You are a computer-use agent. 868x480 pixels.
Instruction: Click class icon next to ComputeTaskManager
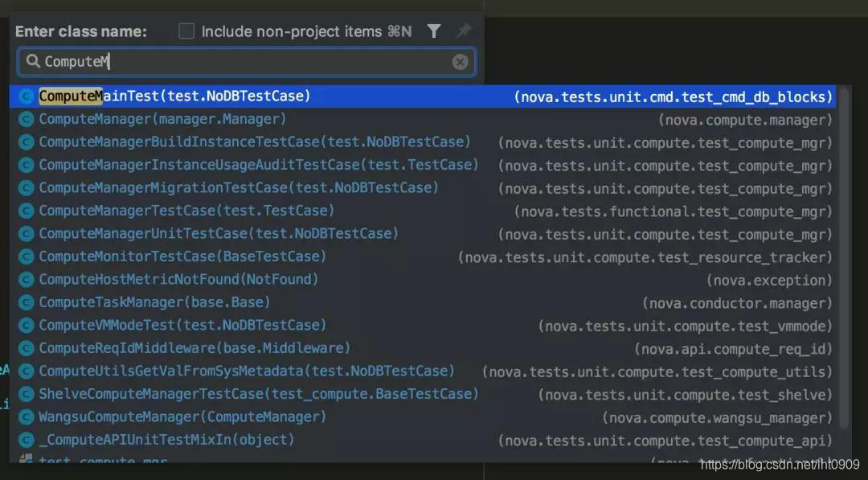pyautogui.click(x=26, y=303)
